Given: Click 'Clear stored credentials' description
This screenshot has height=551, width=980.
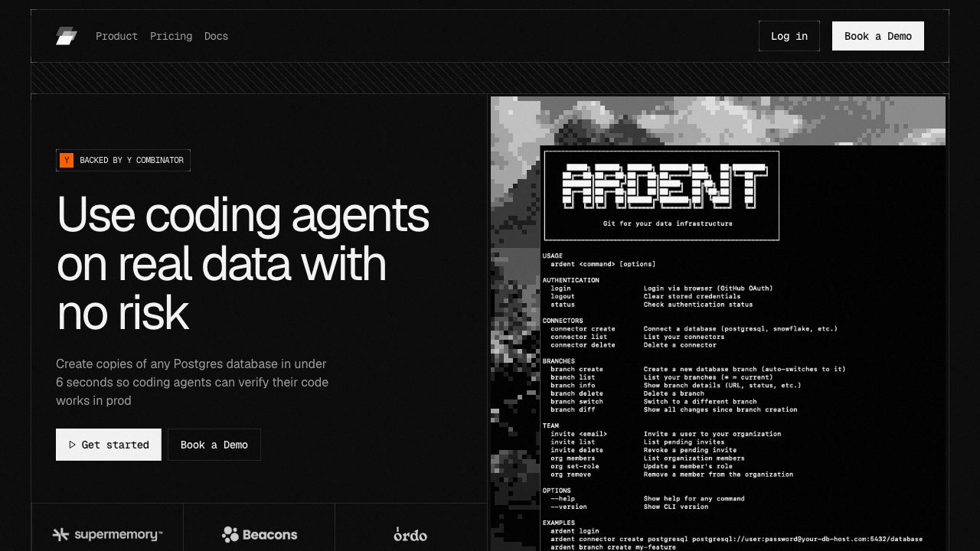Looking at the screenshot, I should pos(692,296).
